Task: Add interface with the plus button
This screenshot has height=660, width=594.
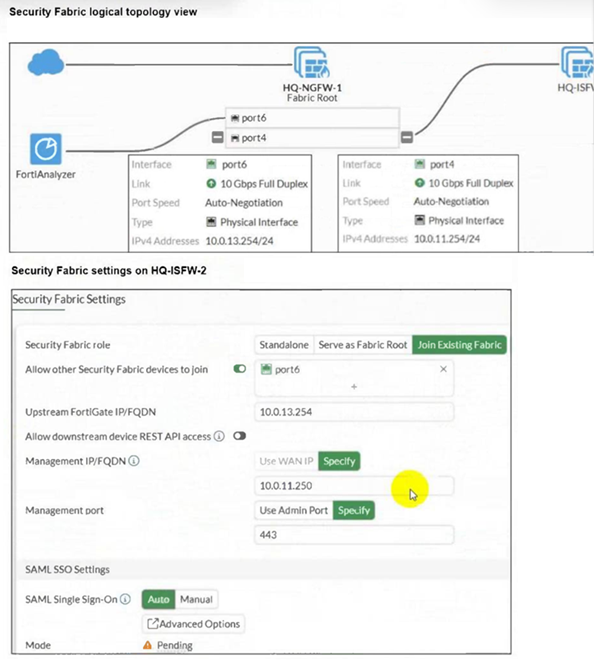Action: tap(354, 386)
